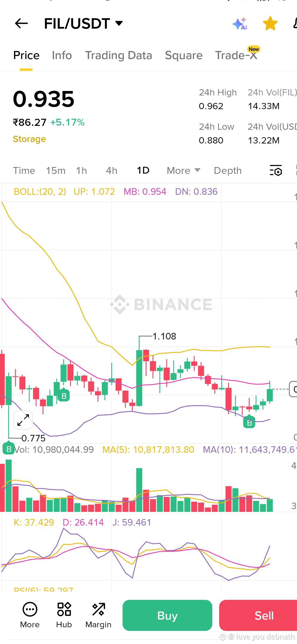297x644 pixels.
Task: Open the More options menu icon
Action: click(x=30, y=615)
